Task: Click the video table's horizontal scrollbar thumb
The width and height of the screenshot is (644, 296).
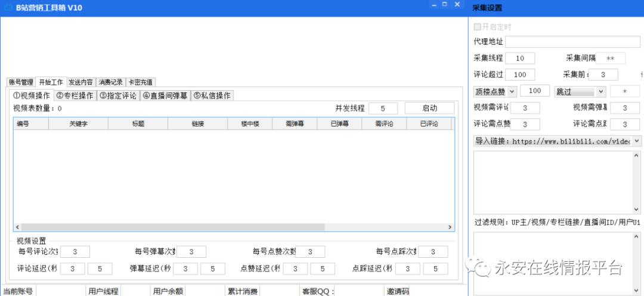Action: (x=173, y=227)
